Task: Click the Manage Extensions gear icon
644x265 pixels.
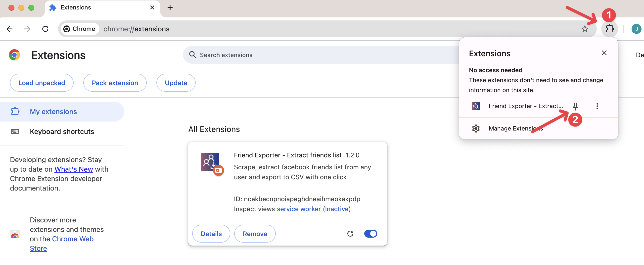Action: (476, 129)
